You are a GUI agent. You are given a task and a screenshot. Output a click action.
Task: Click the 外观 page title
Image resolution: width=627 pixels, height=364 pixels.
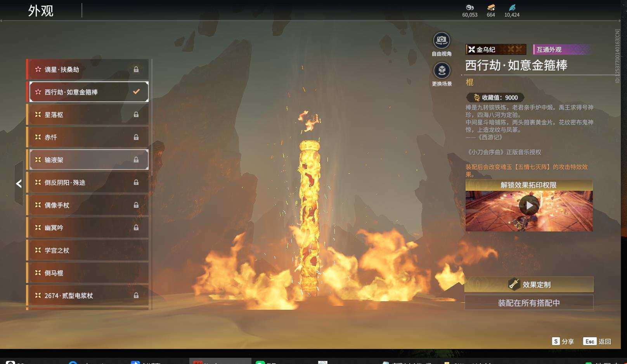(x=41, y=11)
